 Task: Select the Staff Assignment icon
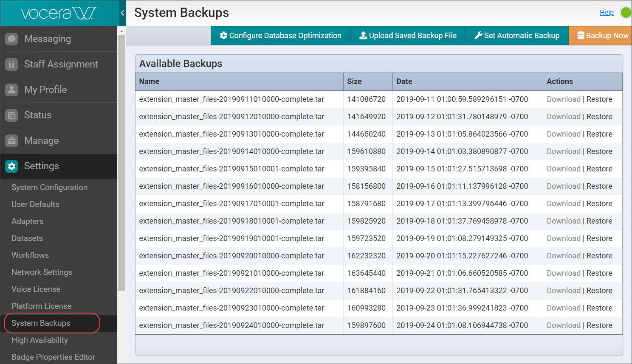click(x=11, y=64)
